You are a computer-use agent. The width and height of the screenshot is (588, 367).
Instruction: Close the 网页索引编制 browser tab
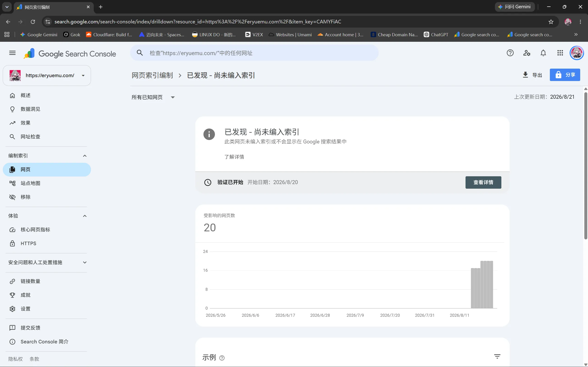[x=88, y=7]
